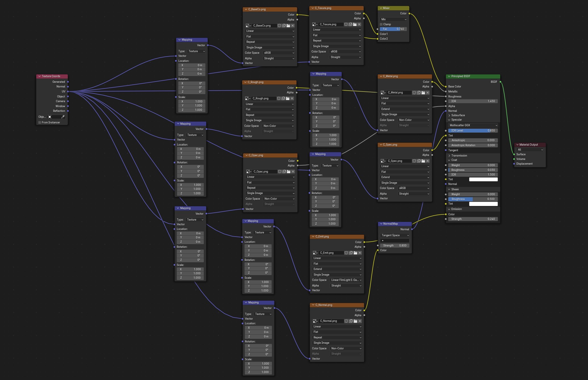Click new image copy icon for C_BaseCo.png
This screenshot has height=380, width=588.
(284, 26)
